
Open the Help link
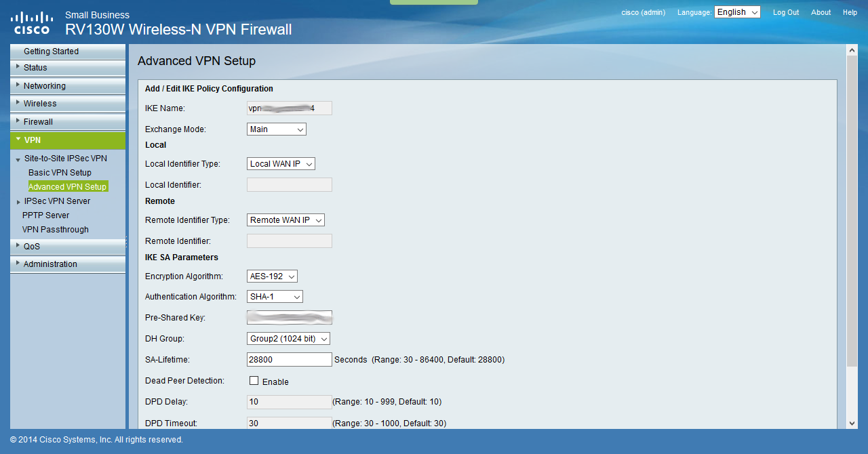click(x=850, y=12)
